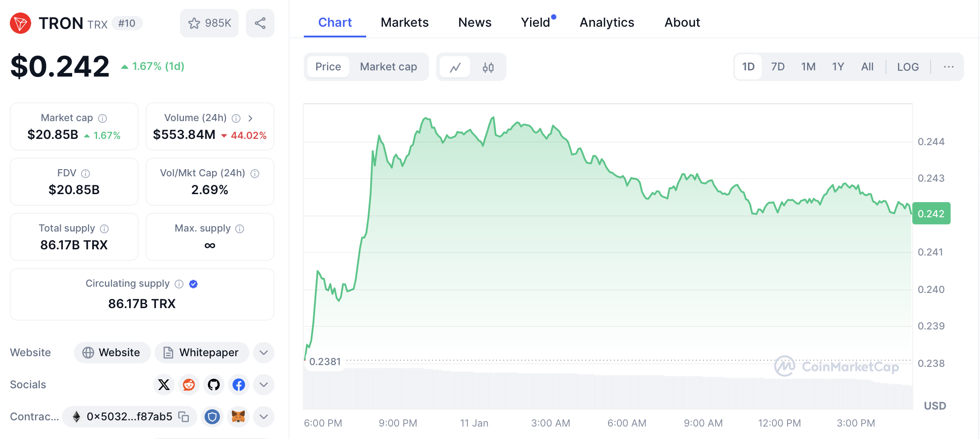The width and height of the screenshot is (980, 439).
Task: Enable LOG scale on chart
Action: (908, 67)
